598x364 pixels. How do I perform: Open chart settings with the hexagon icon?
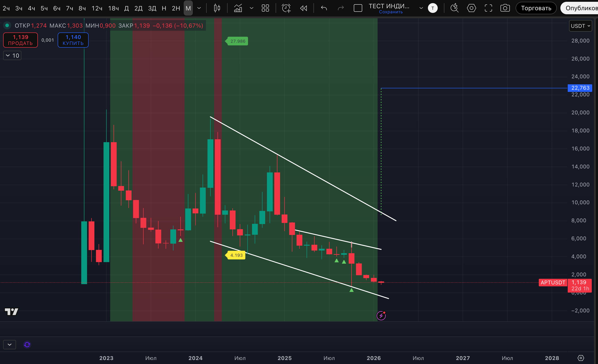(x=471, y=8)
